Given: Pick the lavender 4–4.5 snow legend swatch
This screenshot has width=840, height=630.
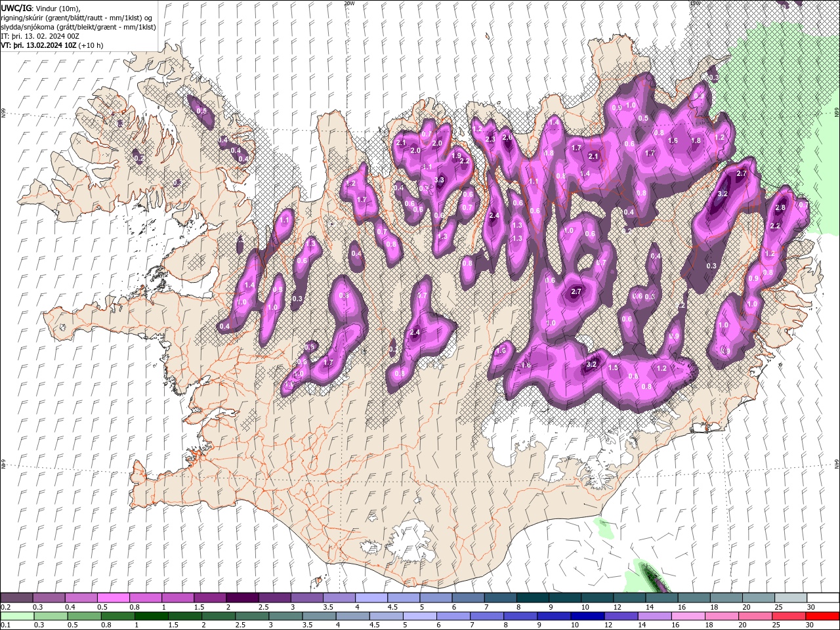Looking at the screenshot, I should point(371,598).
